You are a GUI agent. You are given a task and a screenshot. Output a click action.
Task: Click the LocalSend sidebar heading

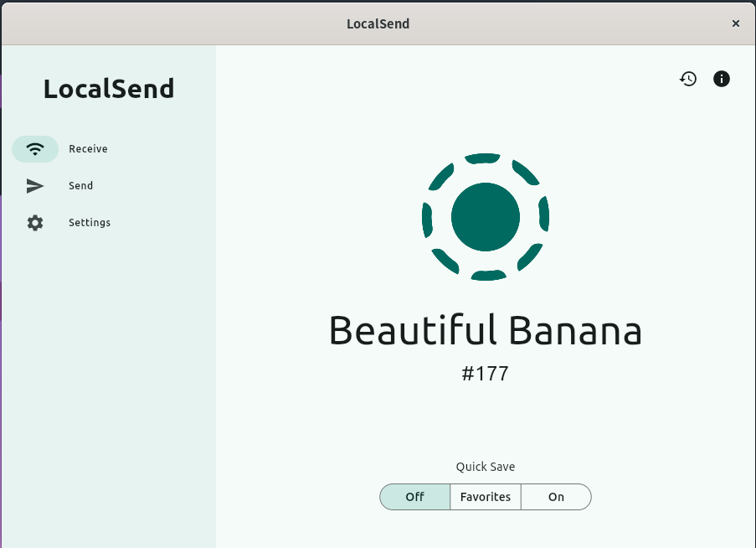(x=109, y=89)
